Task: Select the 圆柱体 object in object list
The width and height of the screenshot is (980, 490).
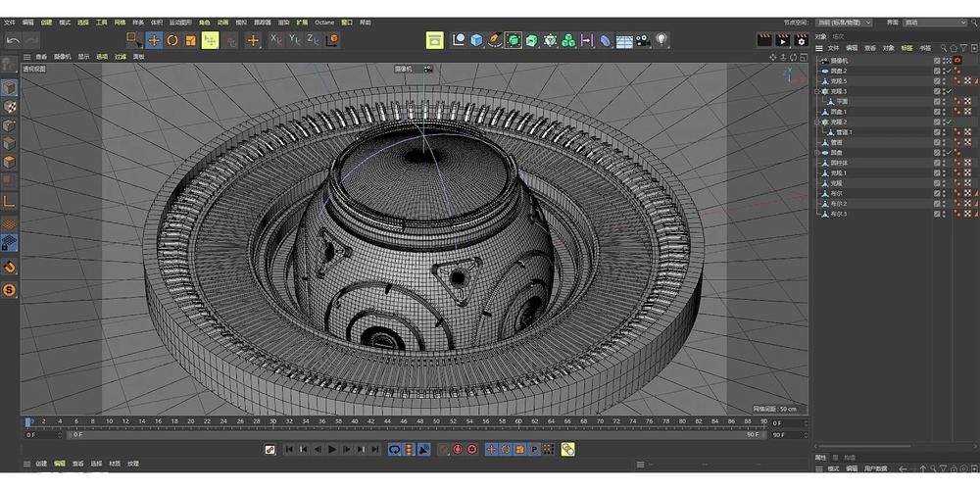Action: point(841,163)
